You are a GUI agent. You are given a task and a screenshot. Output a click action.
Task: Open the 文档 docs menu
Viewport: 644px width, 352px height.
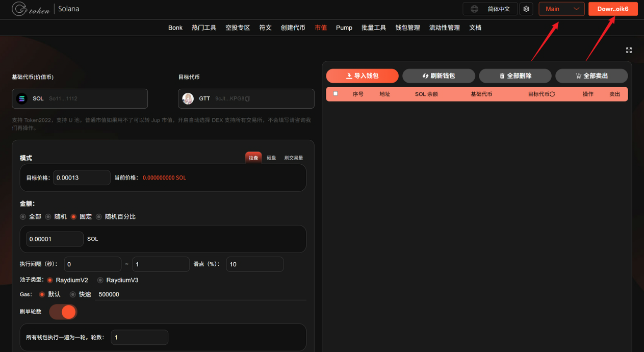(475, 28)
